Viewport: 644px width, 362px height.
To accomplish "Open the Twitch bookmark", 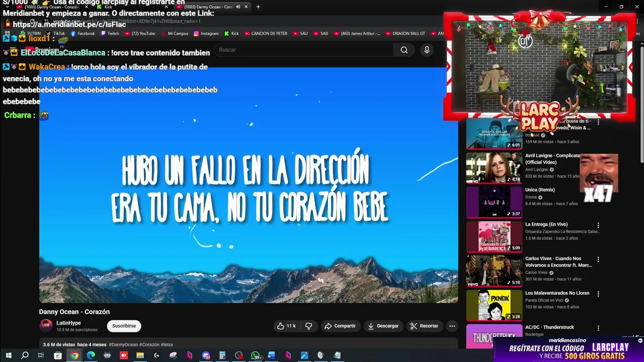I will (110, 33).
